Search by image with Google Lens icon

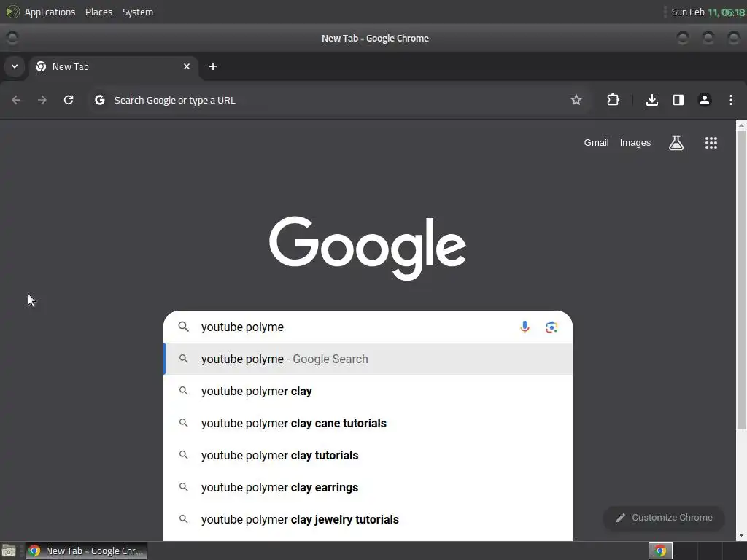point(551,327)
